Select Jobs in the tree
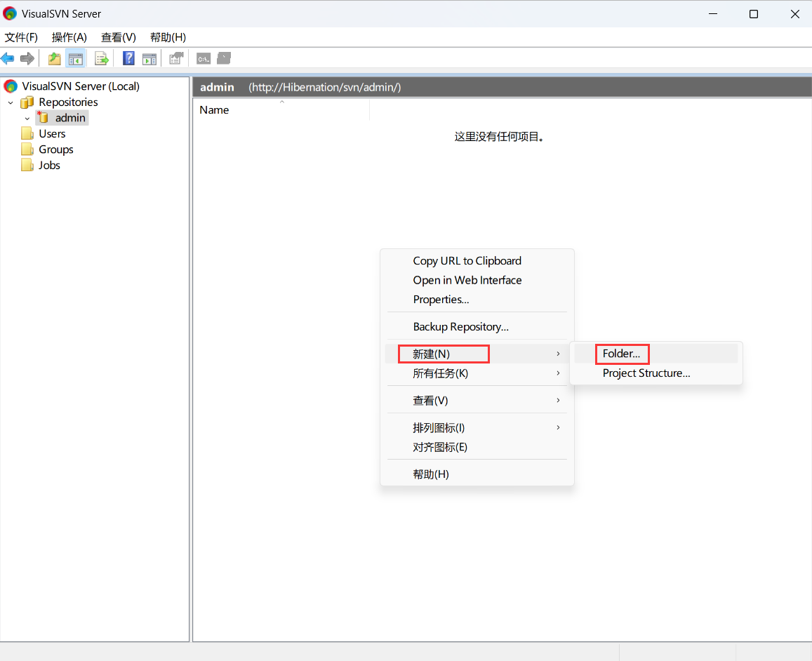Viewport: 812px width, 661px height. tap(49, 165)
